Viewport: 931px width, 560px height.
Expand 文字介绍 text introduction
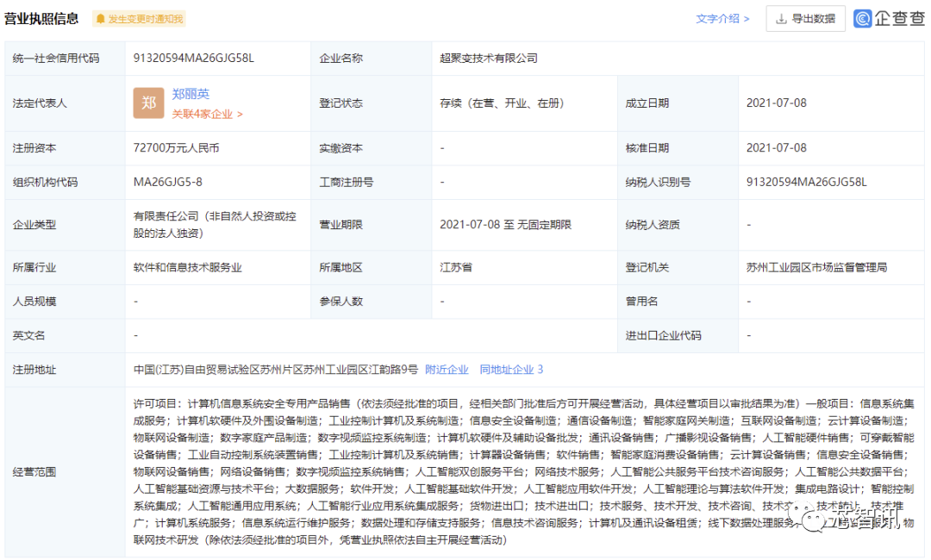[x=722, y=19]
